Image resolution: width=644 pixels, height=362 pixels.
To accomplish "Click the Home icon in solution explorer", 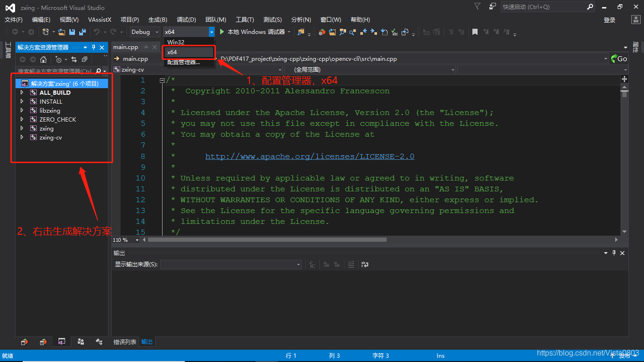I will click(x=43, y=59).
